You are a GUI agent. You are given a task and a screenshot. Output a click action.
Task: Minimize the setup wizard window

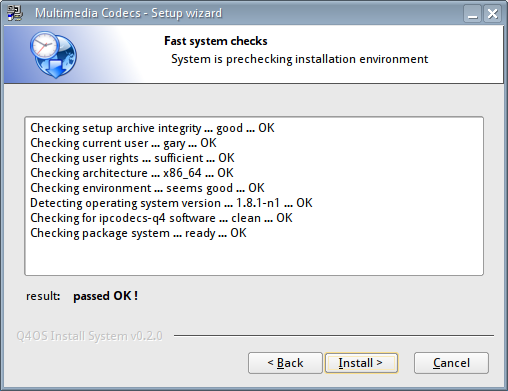(472, 14)
